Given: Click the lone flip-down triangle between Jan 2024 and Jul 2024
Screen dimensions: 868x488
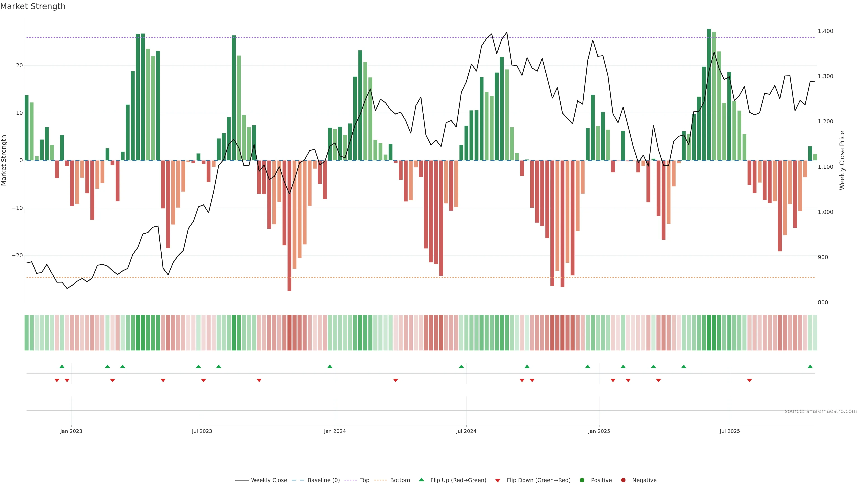Looking at the screenshot, I should (x=396, y=380).
